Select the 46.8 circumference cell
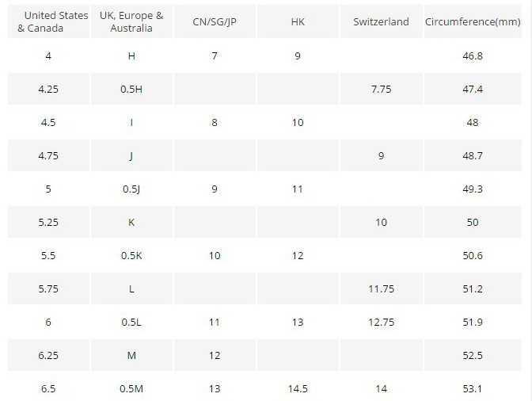The height and width of the screenshot is (401, 532). tap(473, 55)
